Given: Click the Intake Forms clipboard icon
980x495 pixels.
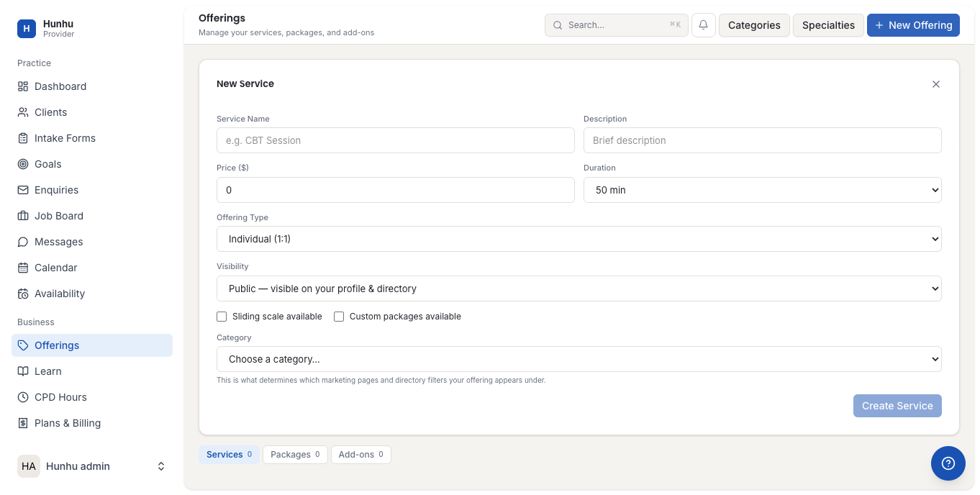Looking at the screenshot, I should pos(23,138).
